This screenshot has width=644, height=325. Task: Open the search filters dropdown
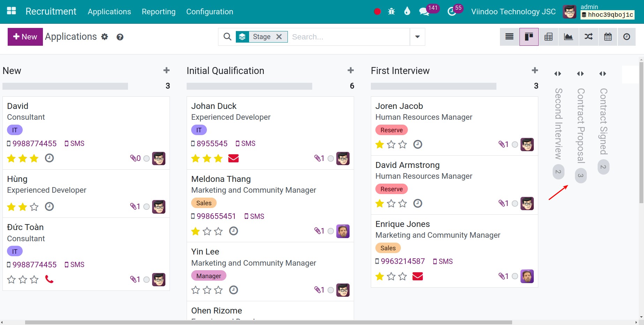[x=417, y=37]
